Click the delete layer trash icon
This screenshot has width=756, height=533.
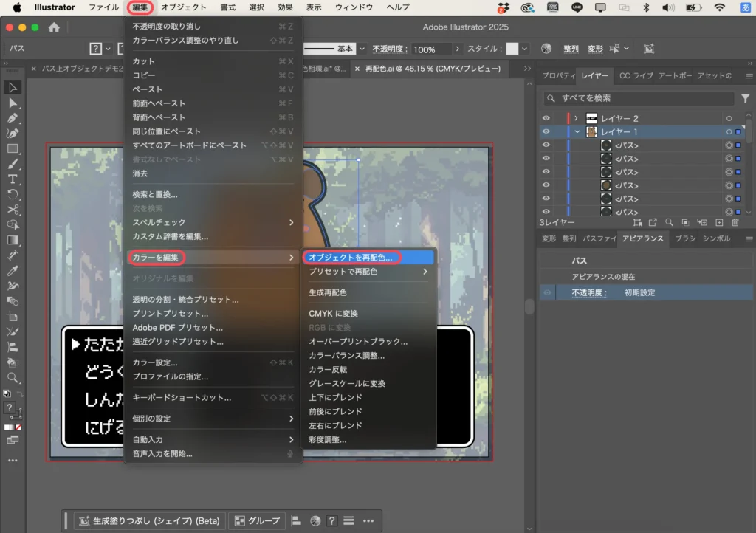tap(735, 221)
